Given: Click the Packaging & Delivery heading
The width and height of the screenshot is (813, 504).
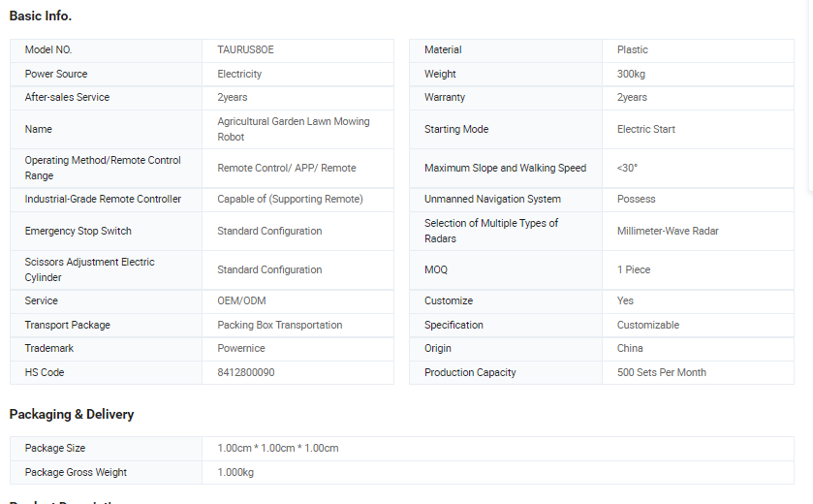Looking at the screenshot, I should pyautogui.click(x=72, y=414).
